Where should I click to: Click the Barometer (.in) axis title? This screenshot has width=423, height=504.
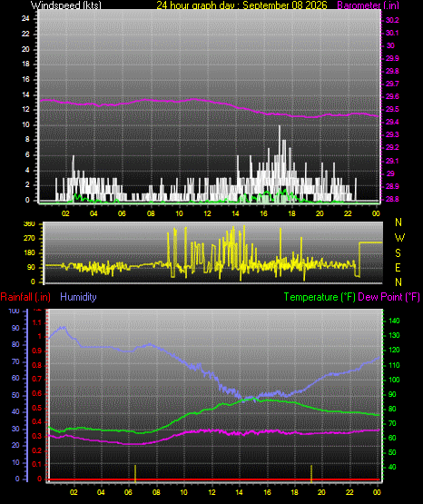tap(368, 5)
